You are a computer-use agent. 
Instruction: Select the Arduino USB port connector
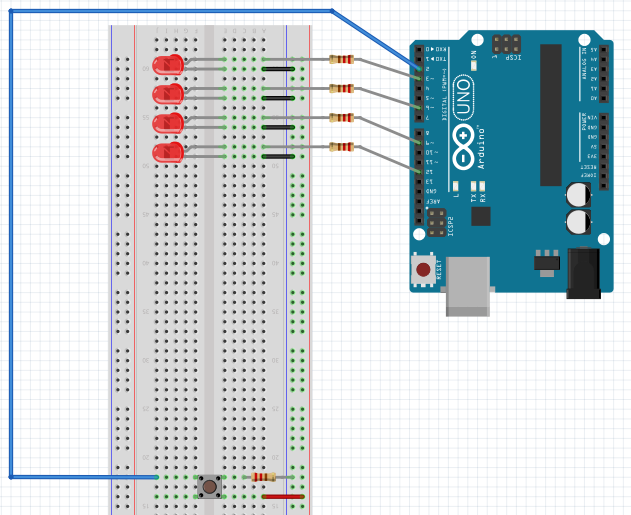pyautogui.click(x=468, y=285)
